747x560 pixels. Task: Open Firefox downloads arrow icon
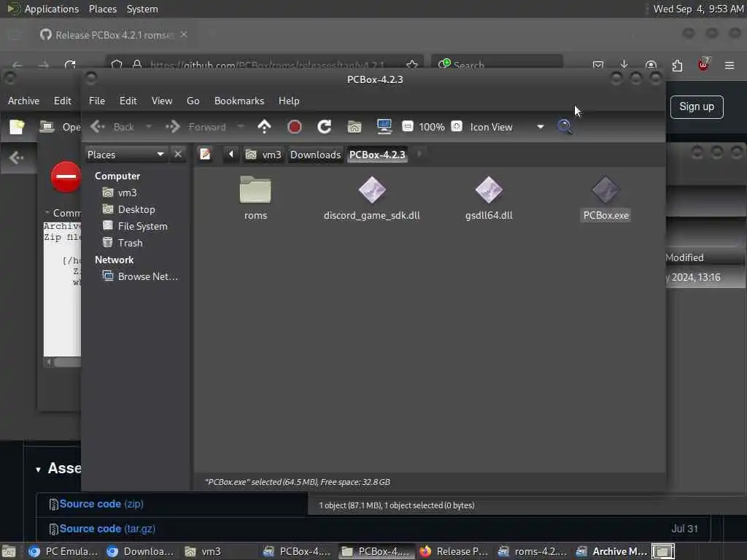point(624,64)
